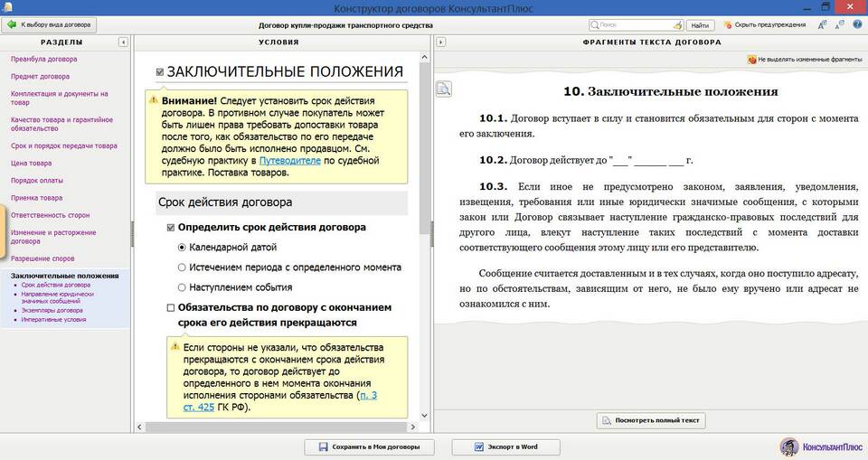Jump to 'Экземпляры договора' subsection

[52, 311]
